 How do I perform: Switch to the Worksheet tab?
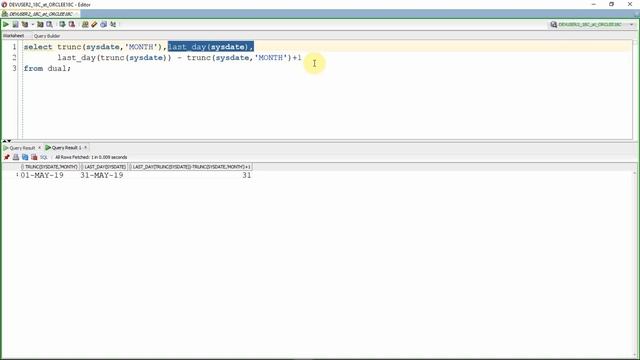[x=13, y=36]
